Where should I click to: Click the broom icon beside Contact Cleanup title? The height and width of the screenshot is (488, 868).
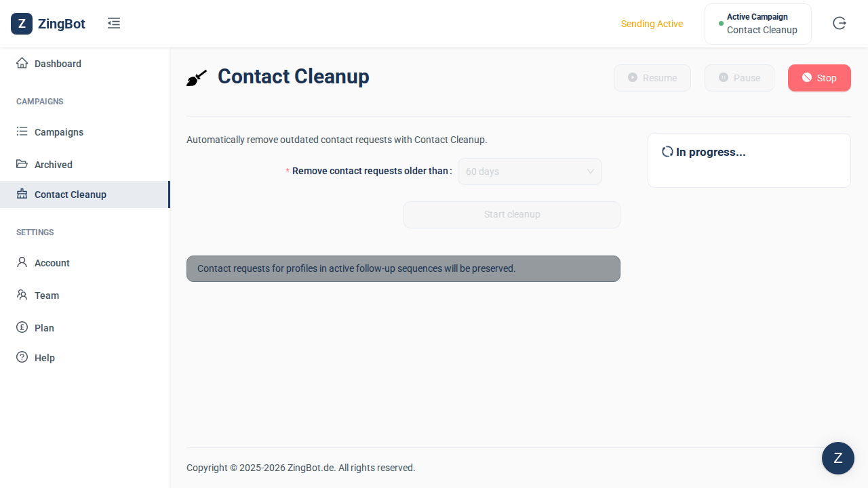point(197,78)
